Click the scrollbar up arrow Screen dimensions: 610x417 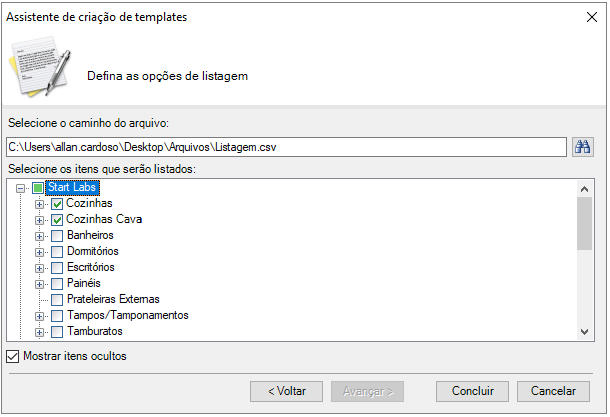pyautogui.click(x=584, y=189)
